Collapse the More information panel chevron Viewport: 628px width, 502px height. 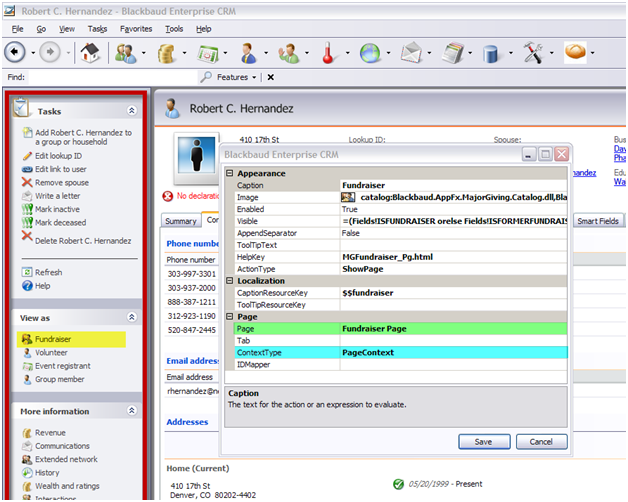point(132,411)
